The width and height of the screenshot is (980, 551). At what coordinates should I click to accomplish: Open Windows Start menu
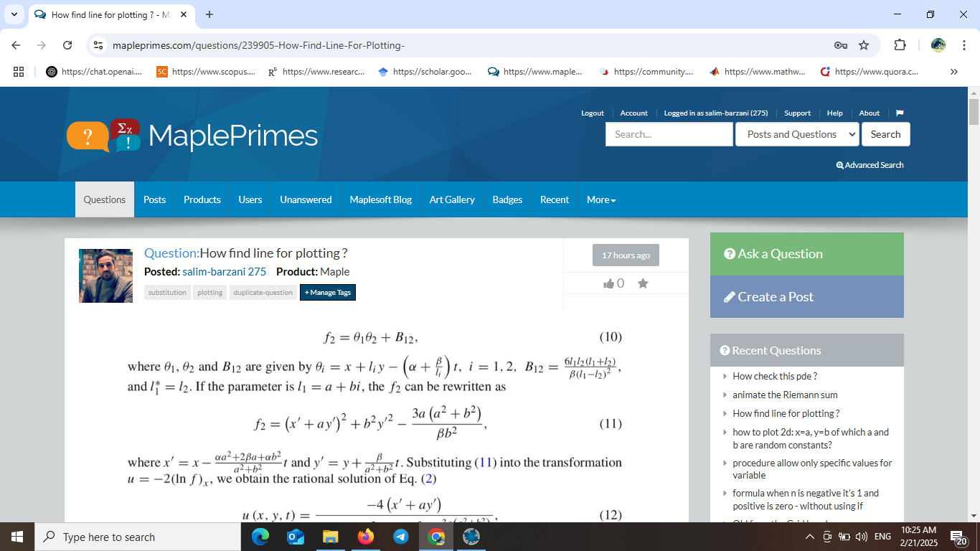coord(17,537)
